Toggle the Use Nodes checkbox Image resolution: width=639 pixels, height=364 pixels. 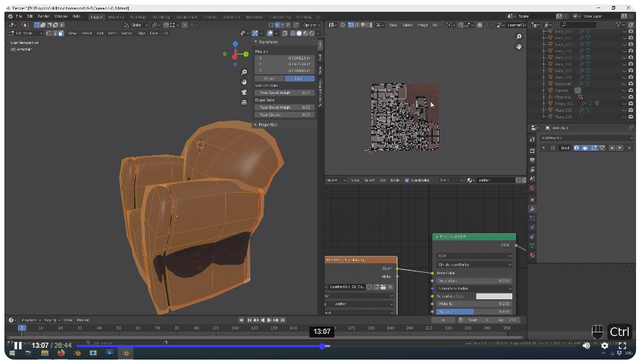[407, 180]
